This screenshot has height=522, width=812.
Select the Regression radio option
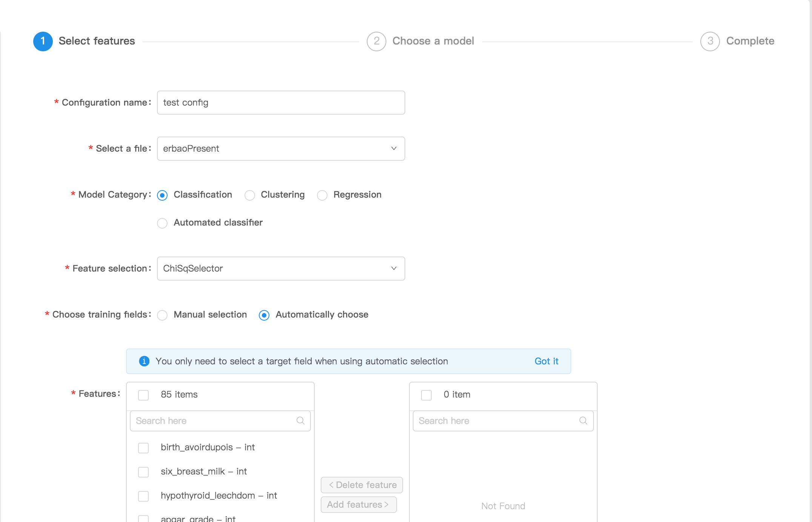tap(322, 195)
